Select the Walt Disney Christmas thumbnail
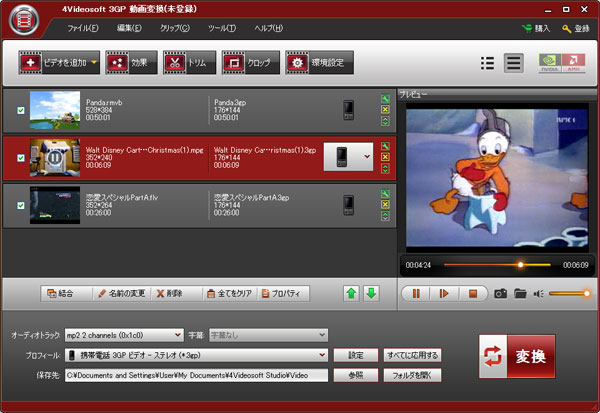This screenshot has height=413, width=600. coord(55,158)
